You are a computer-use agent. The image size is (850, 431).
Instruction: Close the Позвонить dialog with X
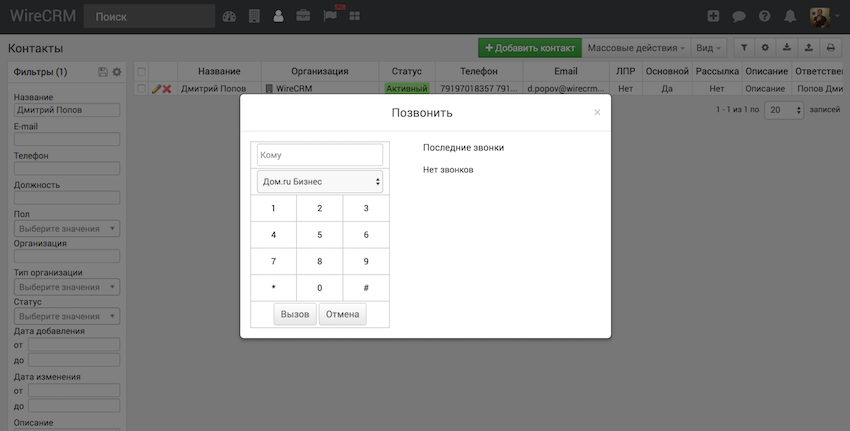597,113
